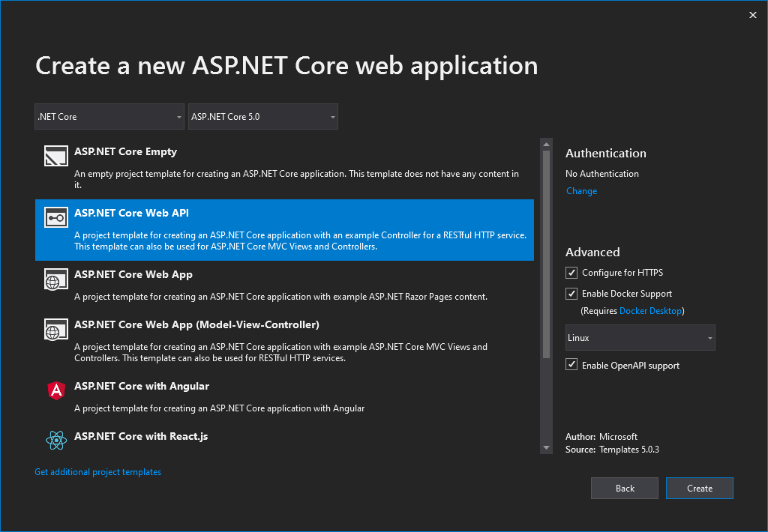Click the red Angular logo icon

[56, 390]
